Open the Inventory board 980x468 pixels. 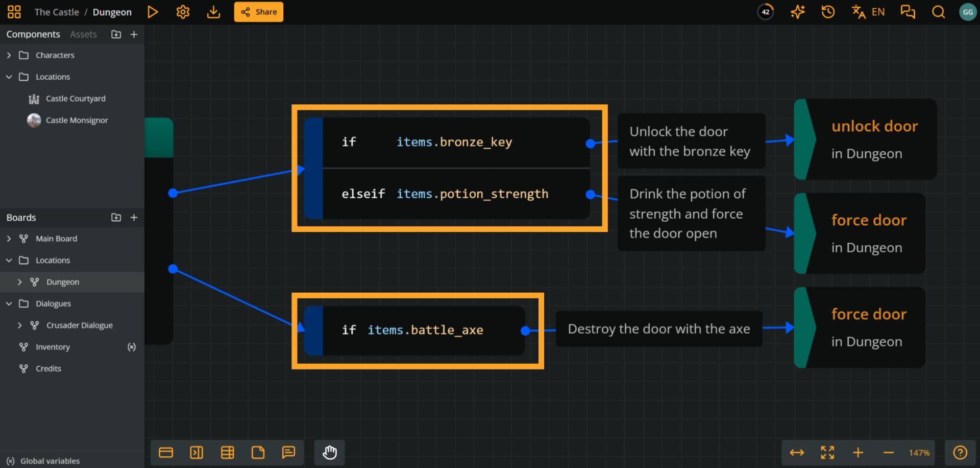(x=53, y=347)
